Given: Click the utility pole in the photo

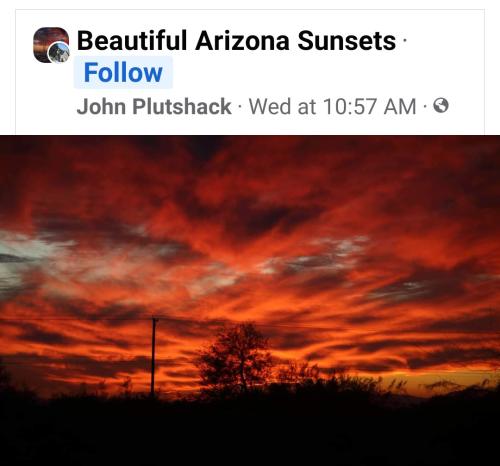Looking at the screenshot, I should point(153,356).
